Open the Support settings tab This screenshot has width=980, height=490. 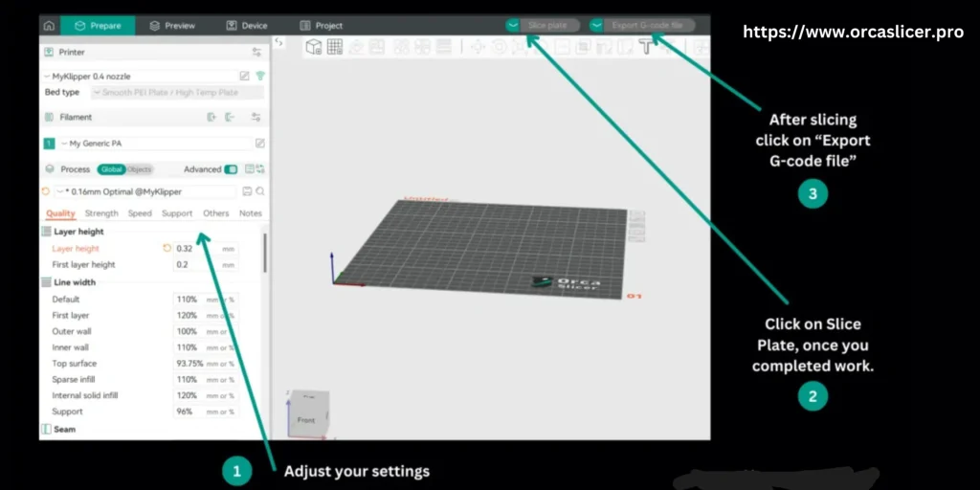(x=177, y=213)
